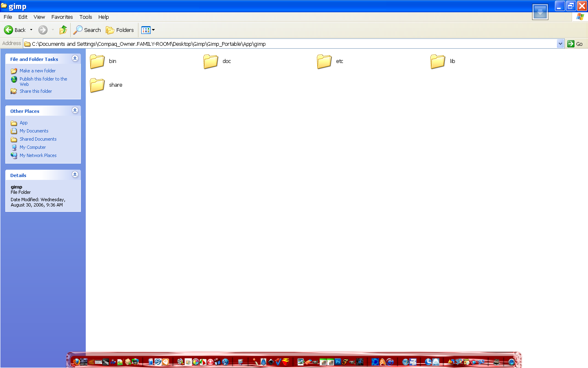Open the blue compass icon in dock

click(511, 361)
